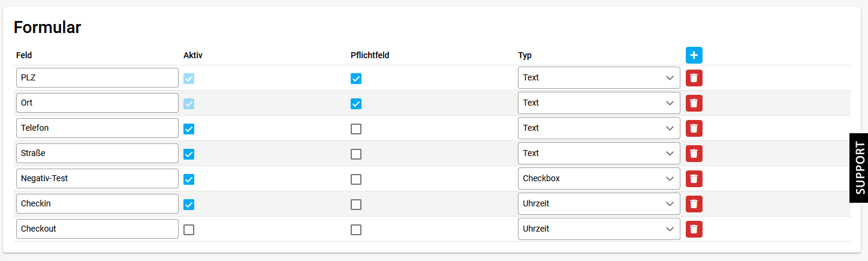Delete the Straße field row

tap(694, 154)
